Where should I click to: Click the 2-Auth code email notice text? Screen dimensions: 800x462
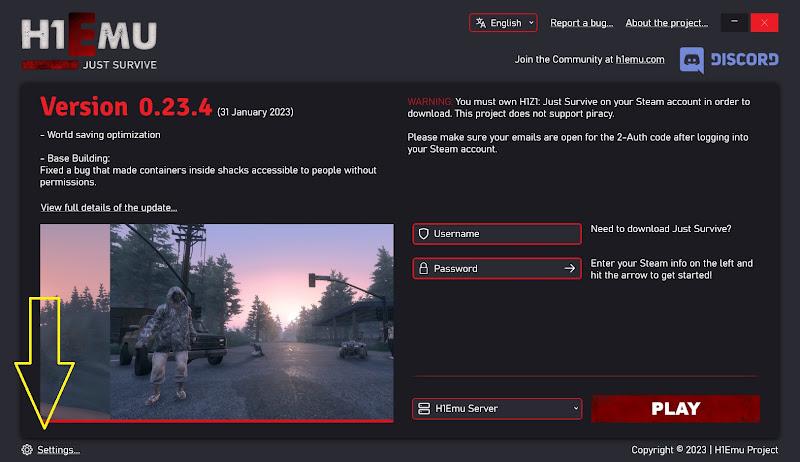pyautogui.click(x=578, y=143)
